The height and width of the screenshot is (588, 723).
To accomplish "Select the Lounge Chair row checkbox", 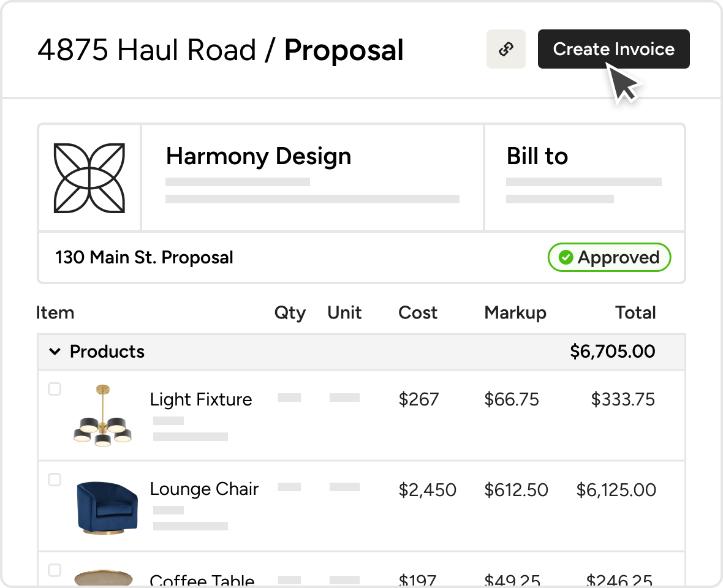I will (55, 480).
